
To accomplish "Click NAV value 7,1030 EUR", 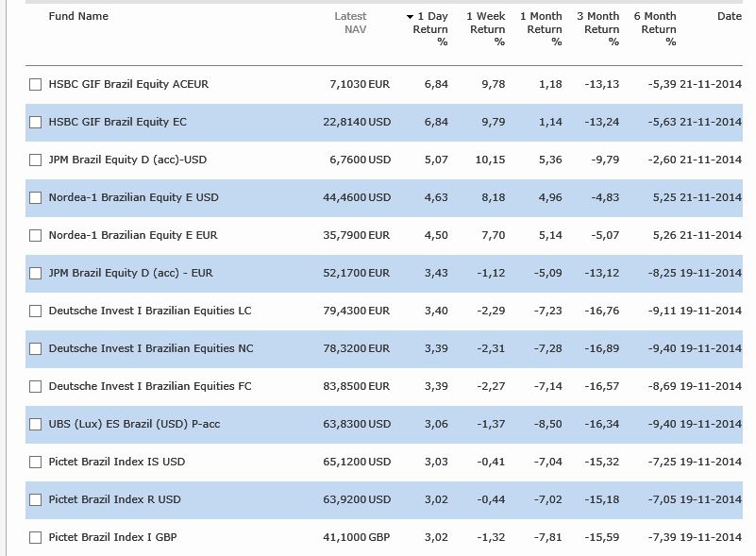I will 360,84.
